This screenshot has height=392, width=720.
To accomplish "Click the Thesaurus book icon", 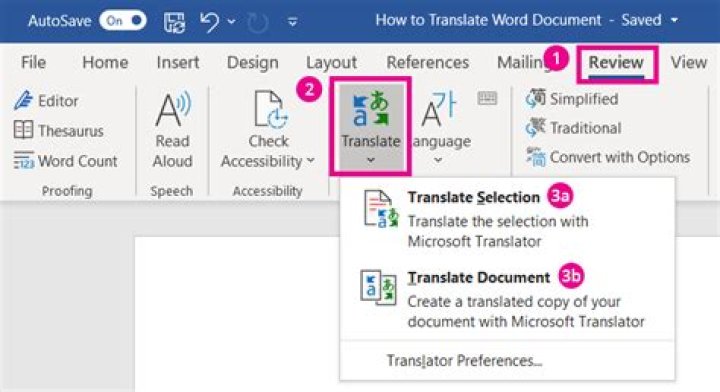I will click(23, 130).
